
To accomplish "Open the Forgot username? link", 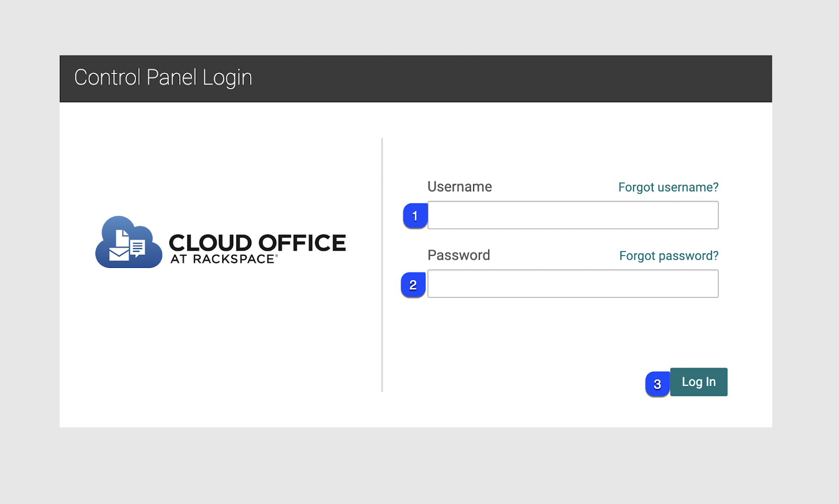I will (668, 187).
